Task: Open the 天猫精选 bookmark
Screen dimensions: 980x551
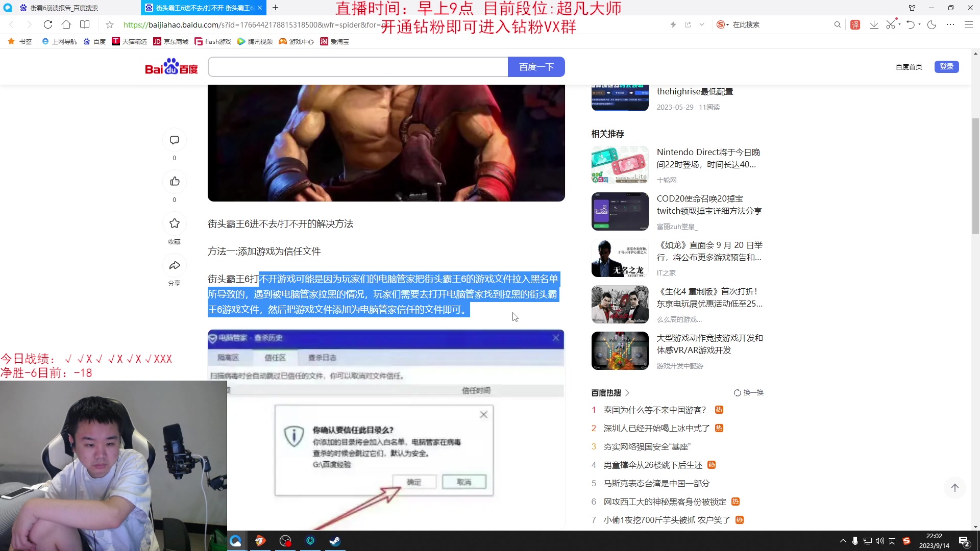Action: (130, 41)
